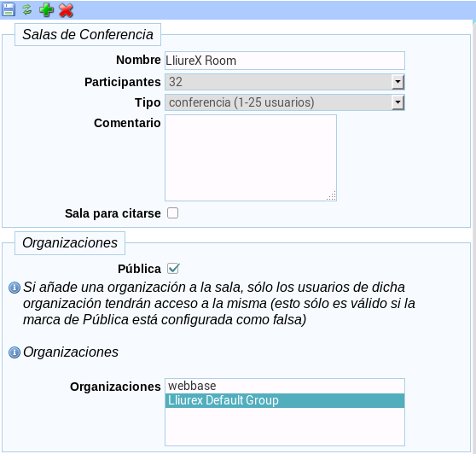Screen dimensions: 476x454
Task: Click info icon beside organization access note
Action: tap(15, 288)
